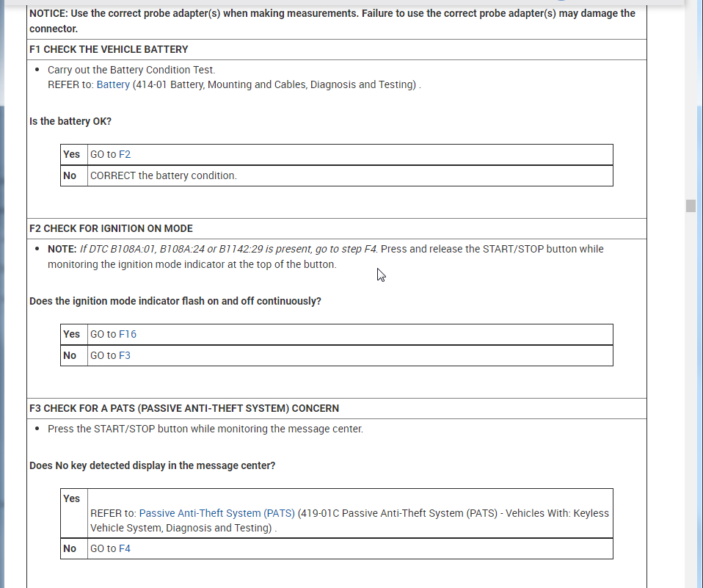This screenshot has height=588, width=703.
Task: Click the 'CORRECT the battery condition' cell
Action: tap(163, 175)
